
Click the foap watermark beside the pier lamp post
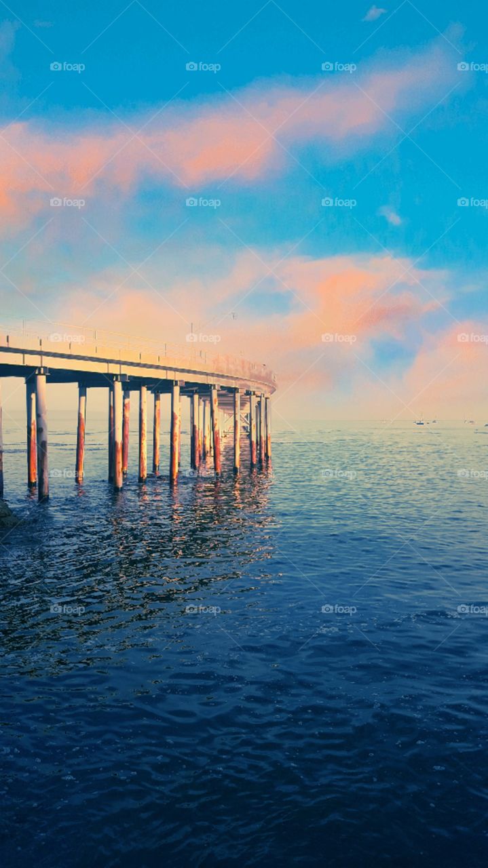[x=203, y=338]
